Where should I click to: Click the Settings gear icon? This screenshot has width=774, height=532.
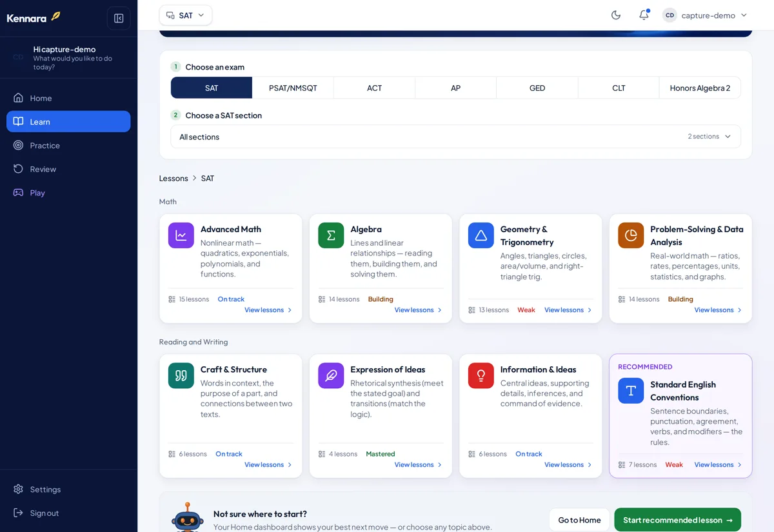click(x=18, y=489)
